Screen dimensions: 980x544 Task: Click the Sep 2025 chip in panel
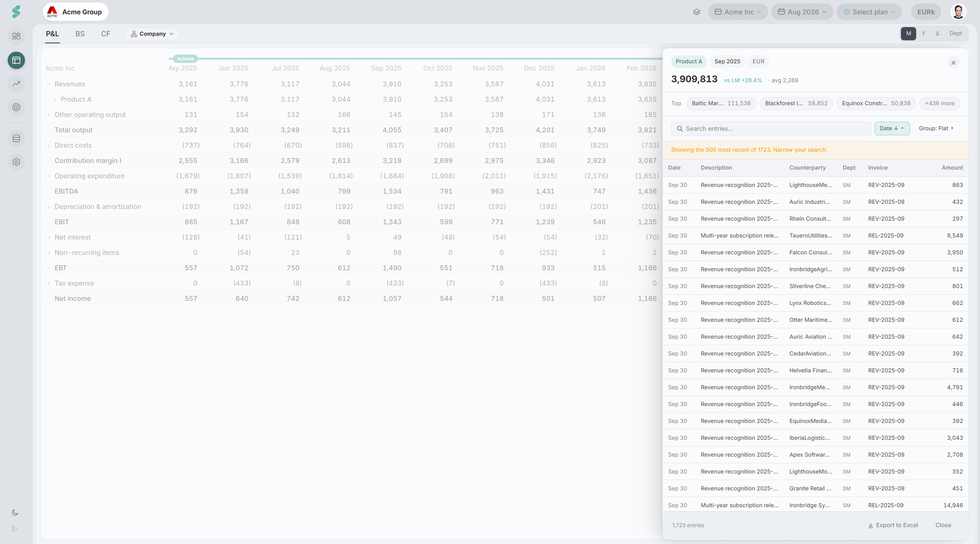click(x=727, y=62)
